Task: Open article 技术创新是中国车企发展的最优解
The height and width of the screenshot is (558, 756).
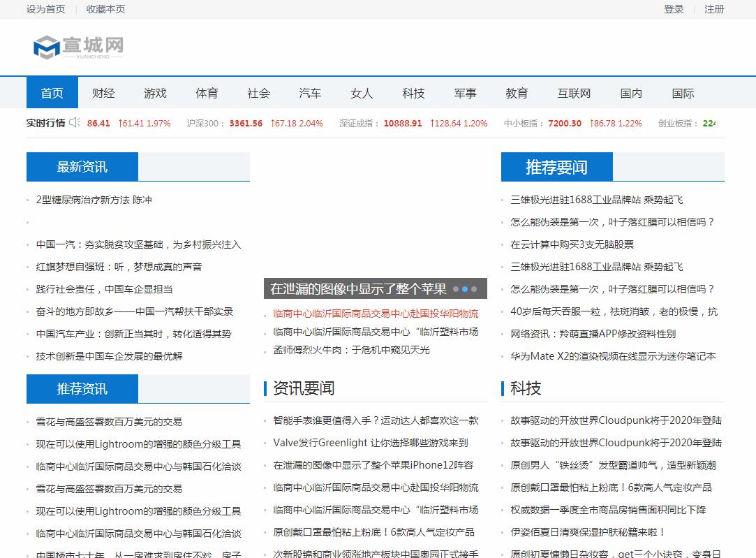Action: (110, 356)
